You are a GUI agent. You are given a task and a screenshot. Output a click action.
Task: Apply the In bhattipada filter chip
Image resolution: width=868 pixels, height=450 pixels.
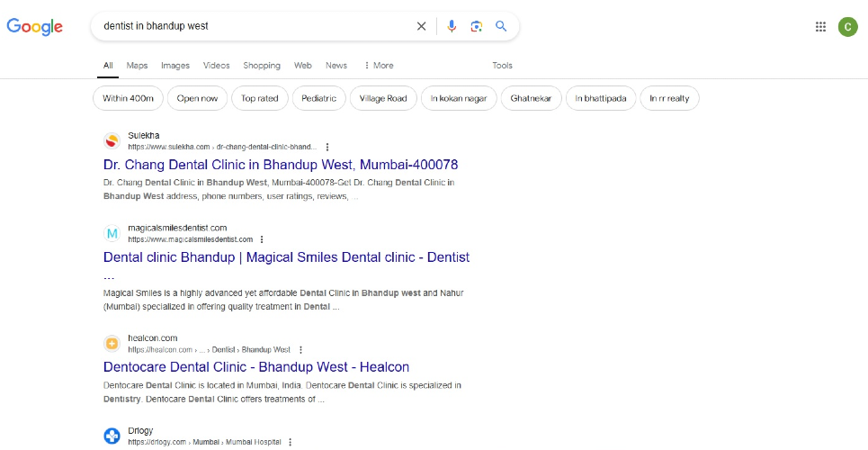601,98
